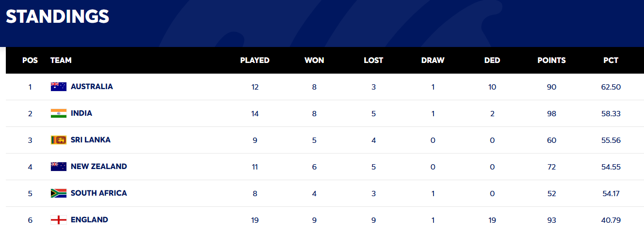Click the India flag icon

click(x=59, y=113)
